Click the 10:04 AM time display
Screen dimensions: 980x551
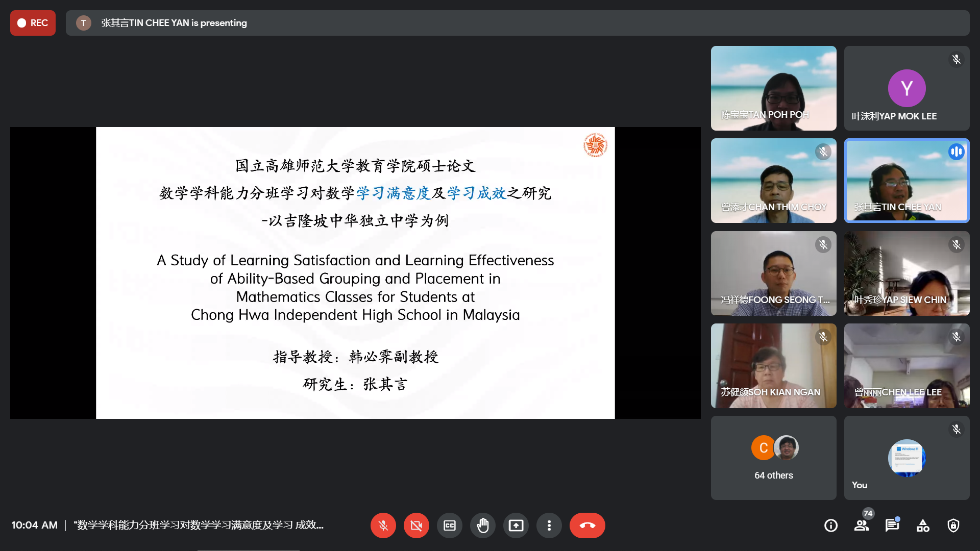pos(35,525)
